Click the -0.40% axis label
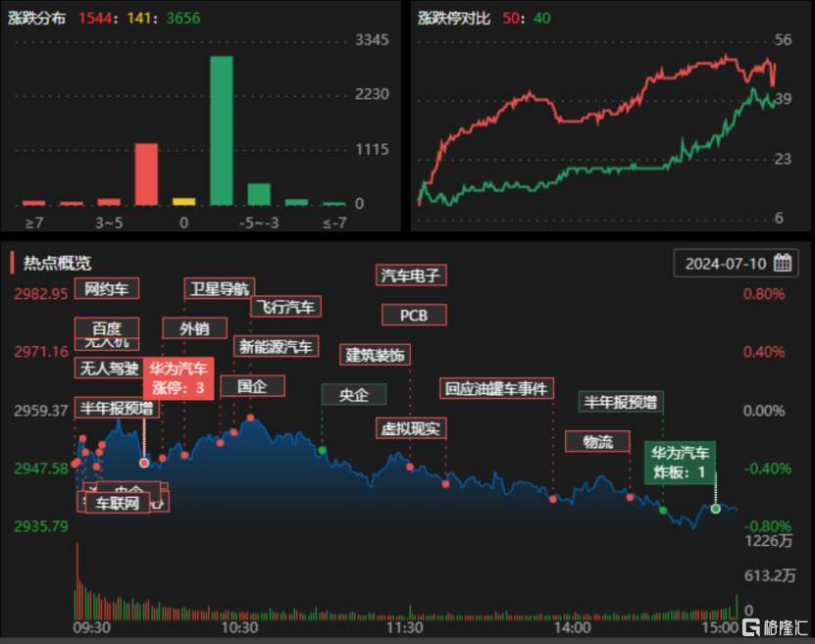Viewport: 815px width, 644px height. click(x=767, y=469)
